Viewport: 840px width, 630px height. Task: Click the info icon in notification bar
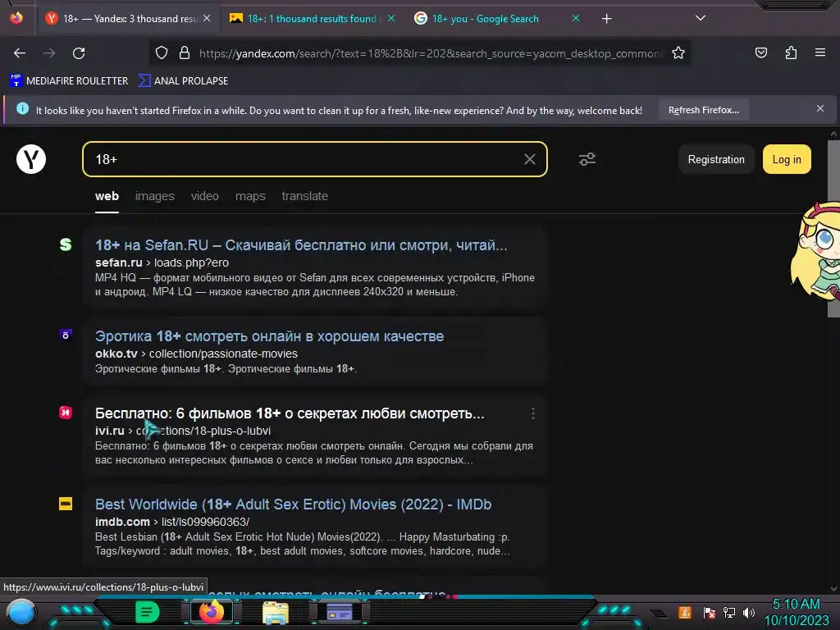(x=22, y=109)
